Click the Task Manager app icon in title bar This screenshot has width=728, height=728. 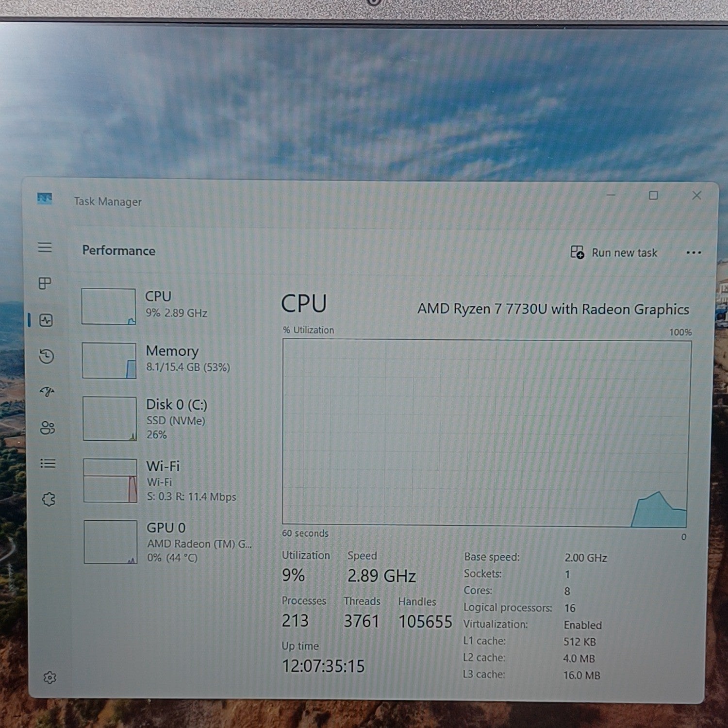tap(45, 199)
